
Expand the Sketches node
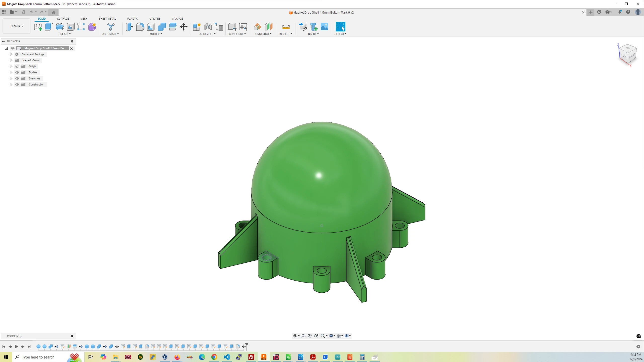(x=11, y=78)
